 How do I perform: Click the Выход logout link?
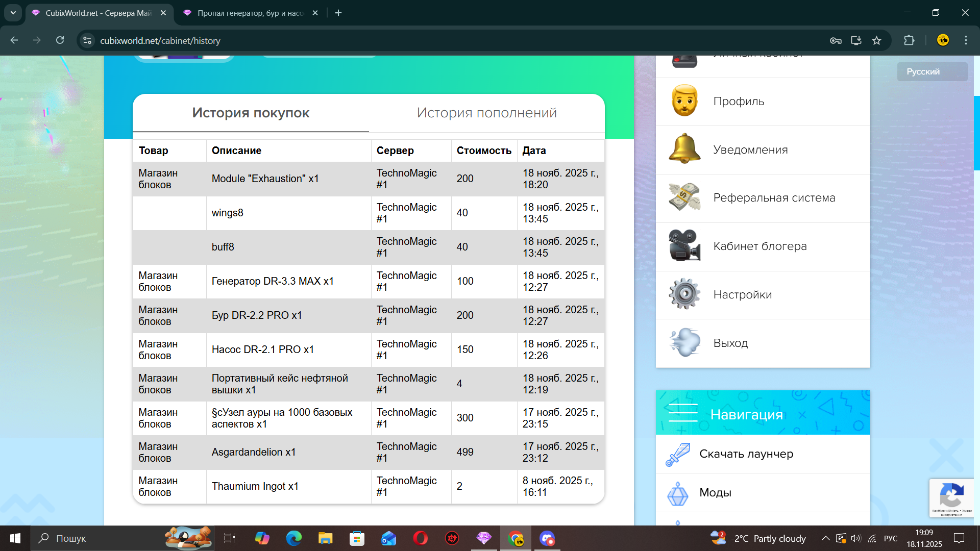click(730, 343)
